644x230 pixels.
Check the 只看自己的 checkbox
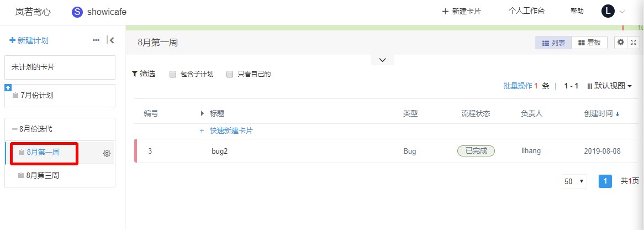(x=230, y=74)
